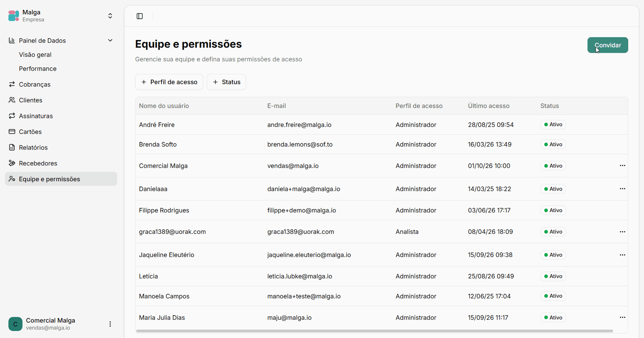The height and width of the screenshot is (338, 644).
Task: Open row actions for Jaqueline Eleutério
Action: [623, 255]
